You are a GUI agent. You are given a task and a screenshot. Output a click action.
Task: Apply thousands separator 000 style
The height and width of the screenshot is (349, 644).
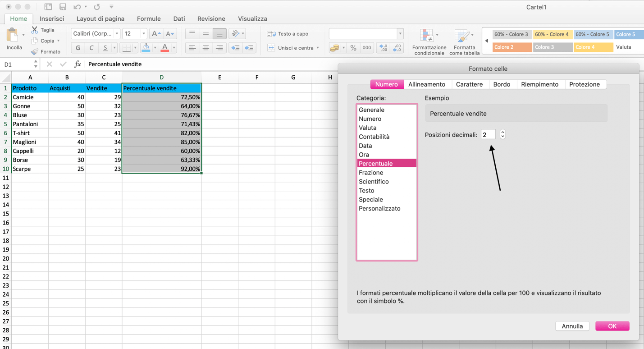click(x=367, y=48)
